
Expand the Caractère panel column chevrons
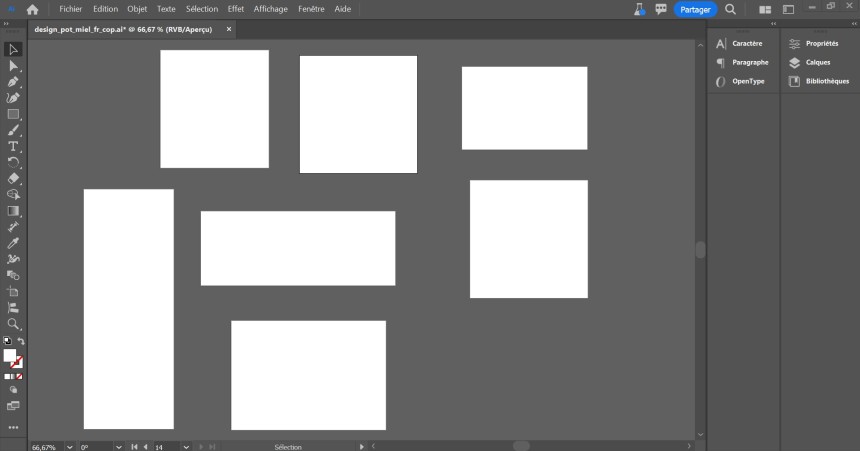(x=773, y=24)
